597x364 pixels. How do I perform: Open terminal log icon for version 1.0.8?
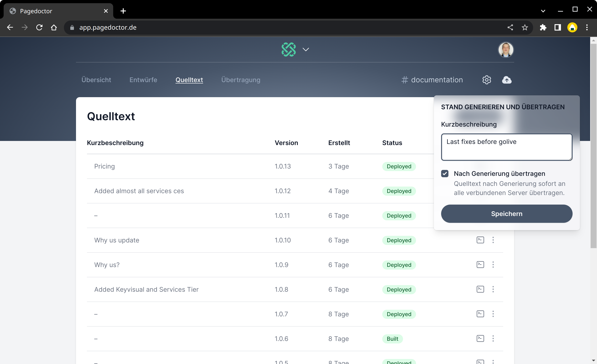(x=480, y=289)
